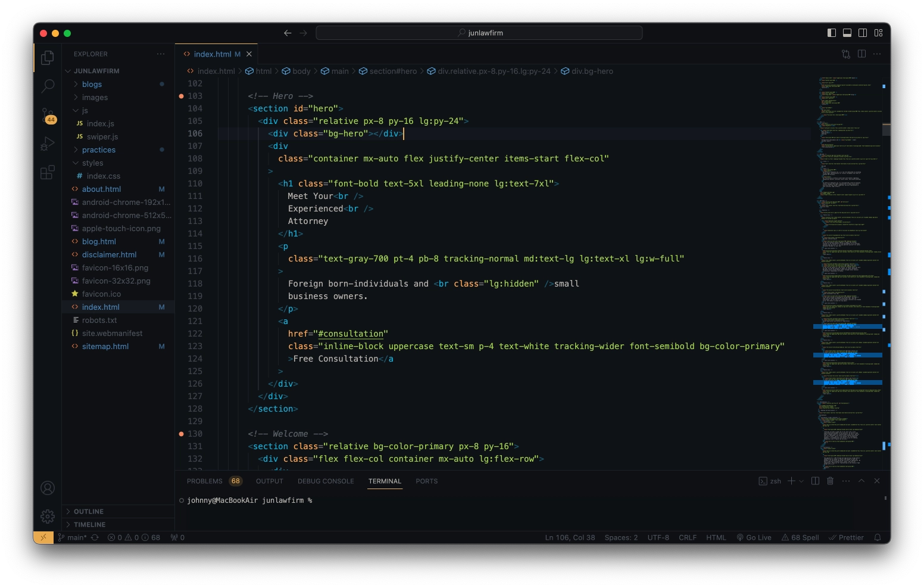The image size is (924, 588).
Task: Open the Customize Layout icon
Action: tap(878, 33)
